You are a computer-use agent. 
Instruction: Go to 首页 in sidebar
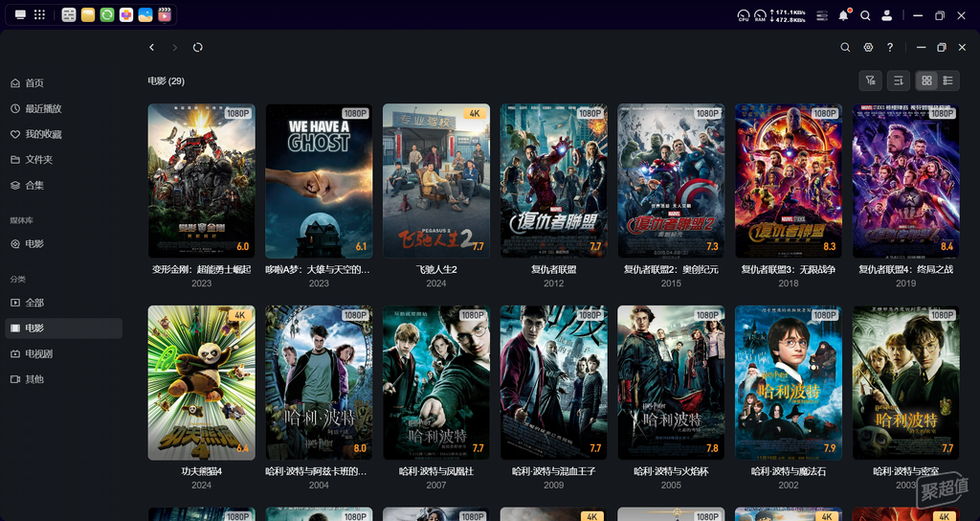coord(64,83)
